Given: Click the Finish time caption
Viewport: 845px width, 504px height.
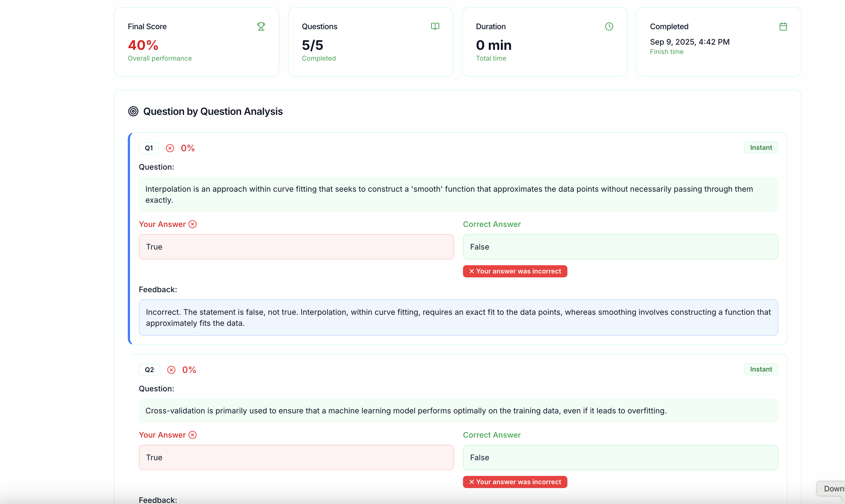Looking at the screenshot, I should pos(666,52).
